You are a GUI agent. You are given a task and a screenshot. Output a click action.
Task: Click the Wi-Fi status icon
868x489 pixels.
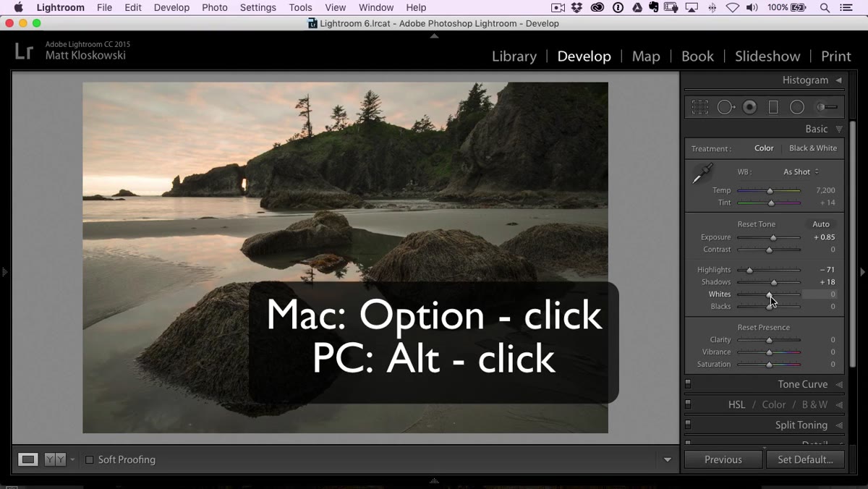733,7
